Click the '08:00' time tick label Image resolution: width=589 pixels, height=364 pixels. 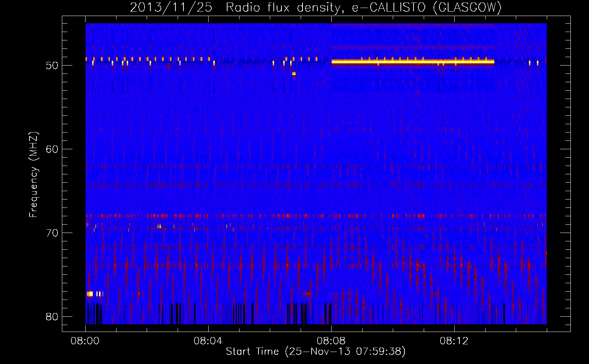coord(85,341)
